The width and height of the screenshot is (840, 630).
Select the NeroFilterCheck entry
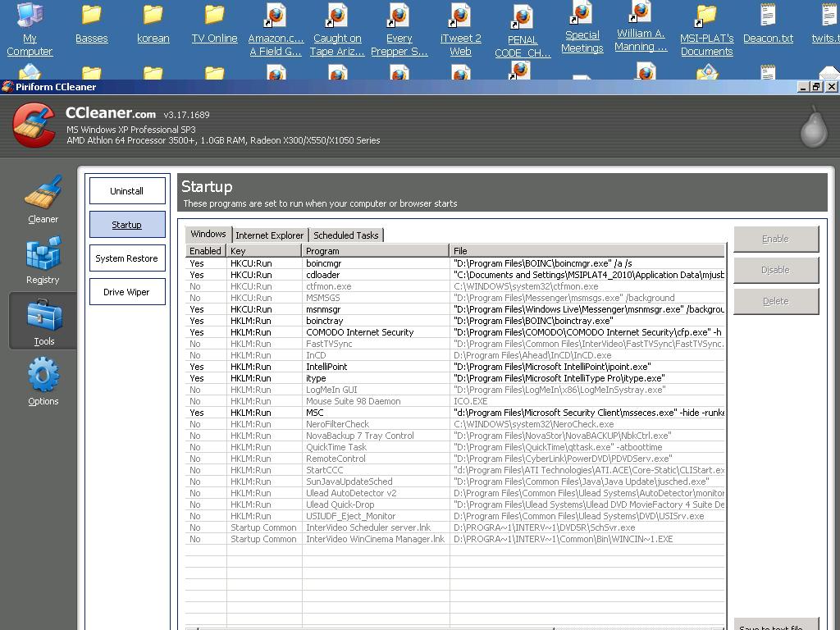click(x=454, y=424)
